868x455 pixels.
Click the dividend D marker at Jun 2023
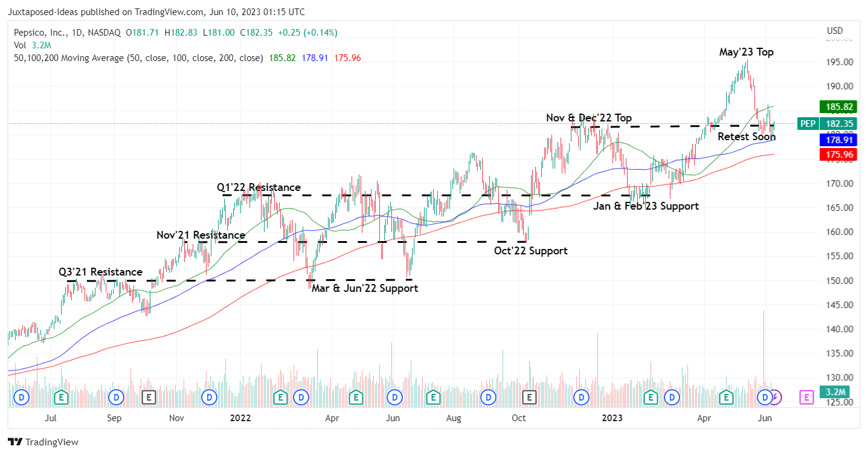[x=765, y=397]
